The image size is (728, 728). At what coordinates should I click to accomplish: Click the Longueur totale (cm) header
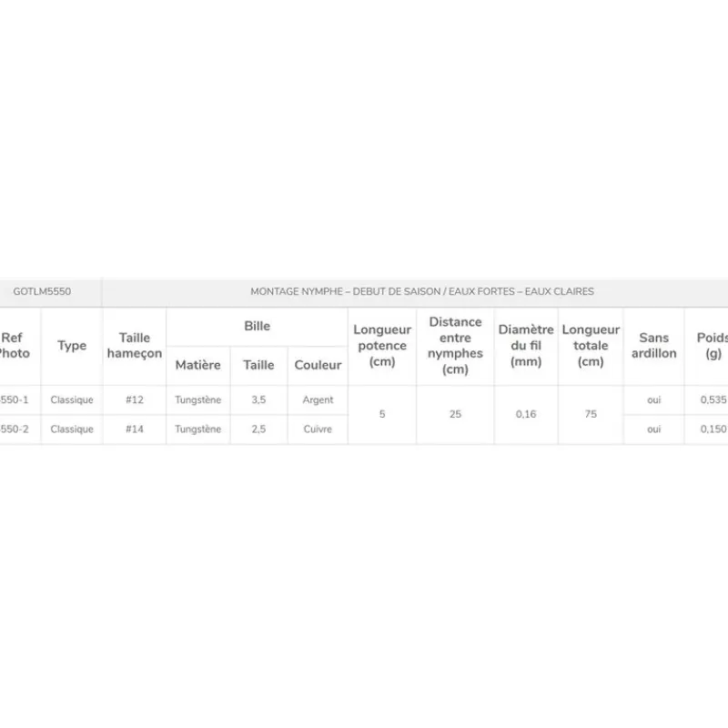click(591, 346)
